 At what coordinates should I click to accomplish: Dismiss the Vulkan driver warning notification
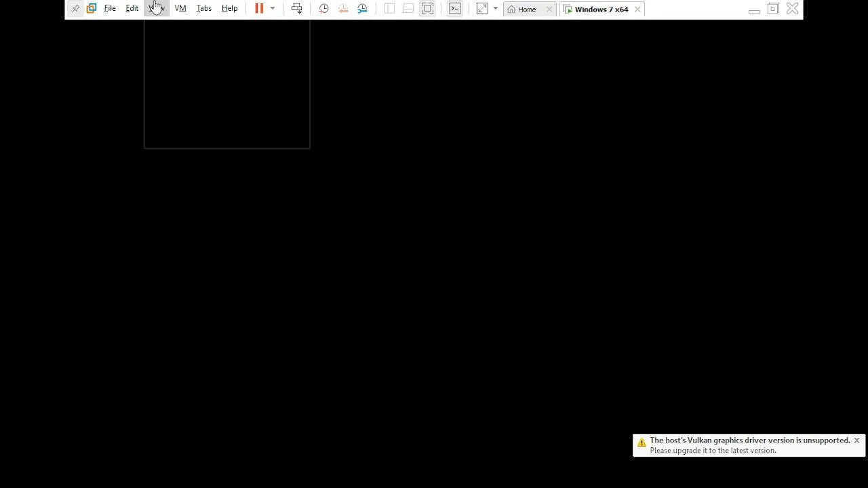click(x=856, y=441)
